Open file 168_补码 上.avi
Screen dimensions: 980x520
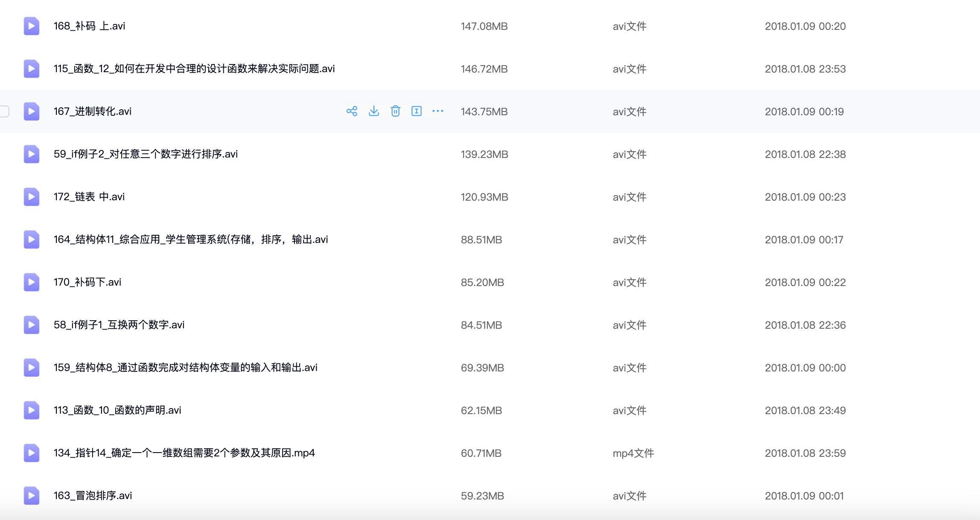coord(89,26)
